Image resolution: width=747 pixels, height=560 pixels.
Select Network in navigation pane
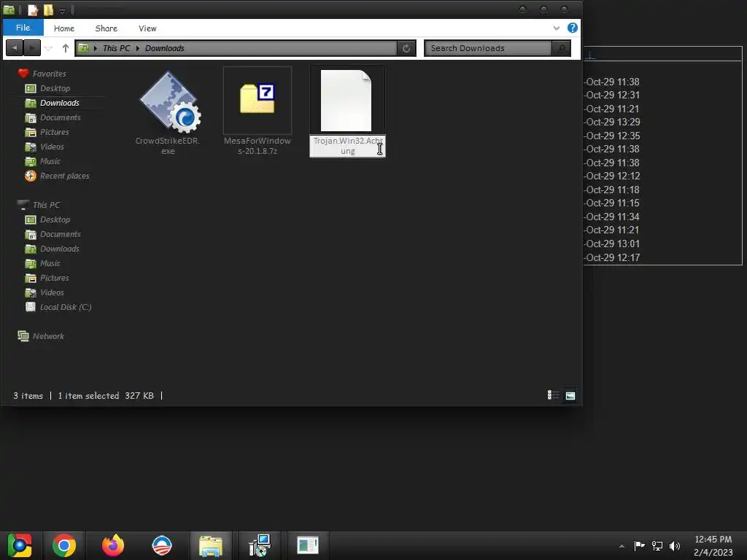coord(48,336)
